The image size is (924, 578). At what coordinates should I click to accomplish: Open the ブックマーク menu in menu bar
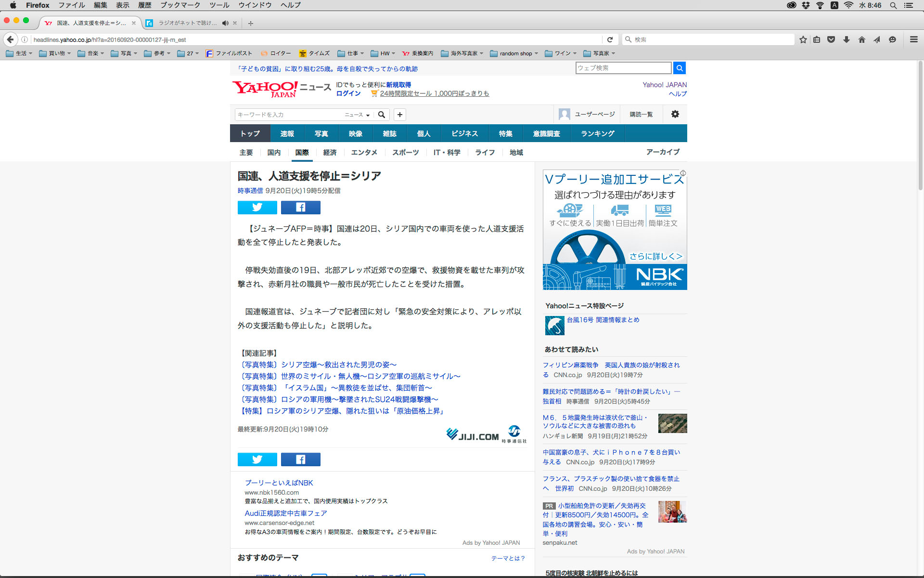180,5
